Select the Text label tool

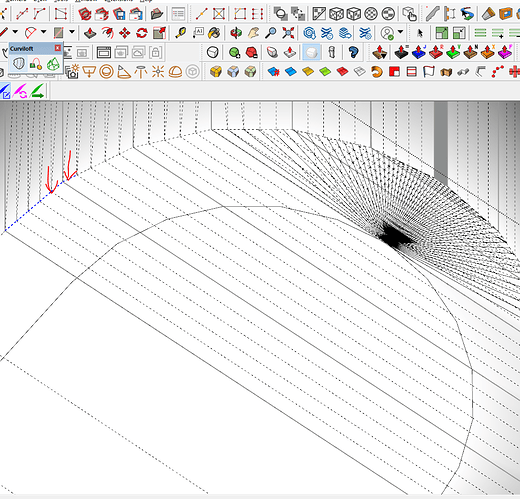tap(198, 33)
